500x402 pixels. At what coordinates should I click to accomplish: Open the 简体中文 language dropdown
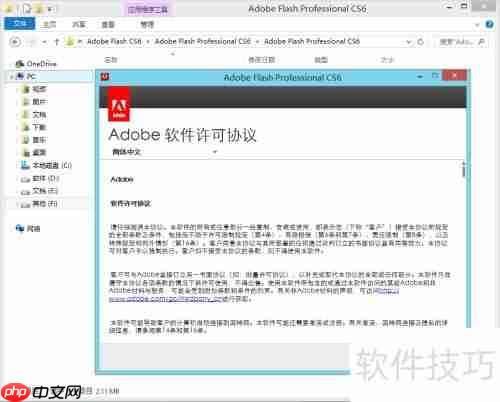[165, 152]
